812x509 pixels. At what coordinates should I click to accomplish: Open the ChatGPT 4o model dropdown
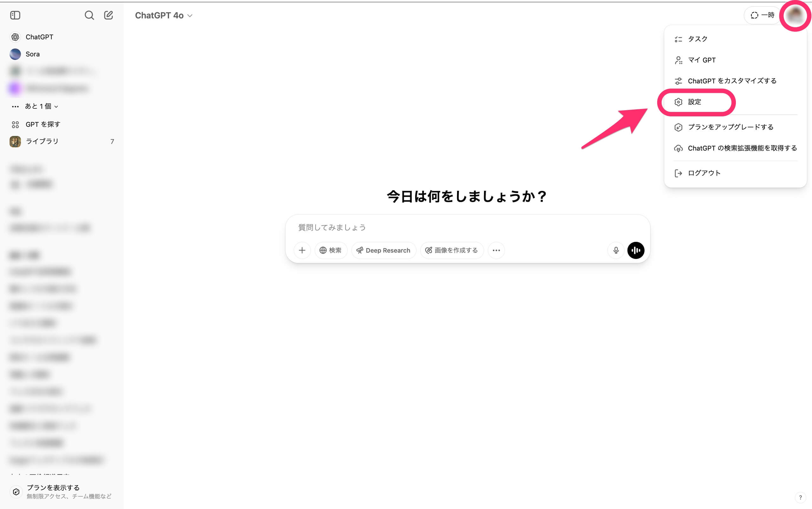164,16
